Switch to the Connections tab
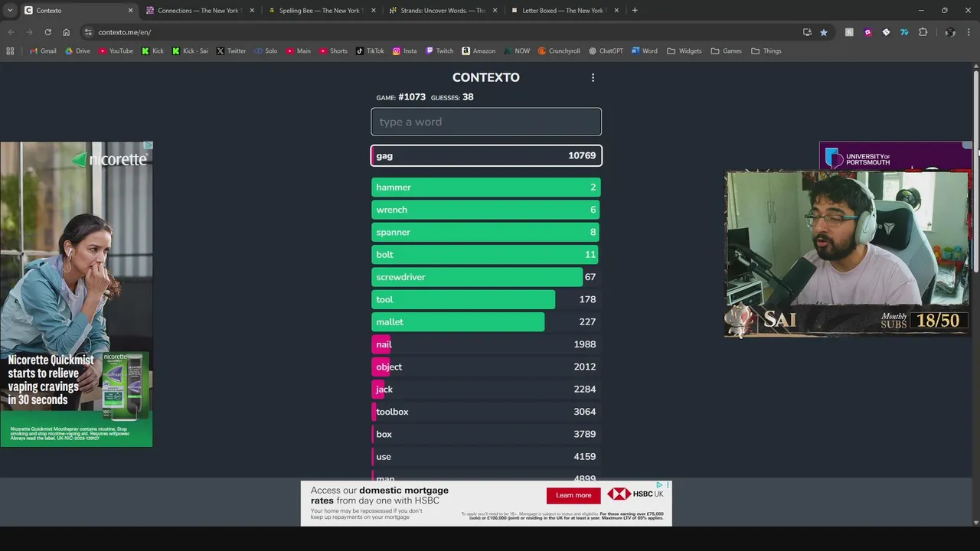The image size is (980, 551). (199, 10)
